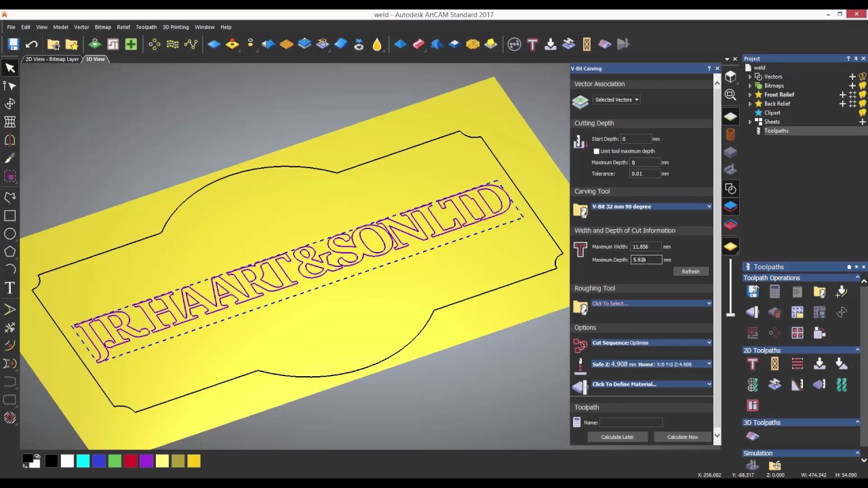Viewport: 868px width, 488px height.
Task: Expand the Vectors tree node
Action: (x=750, y=77)
